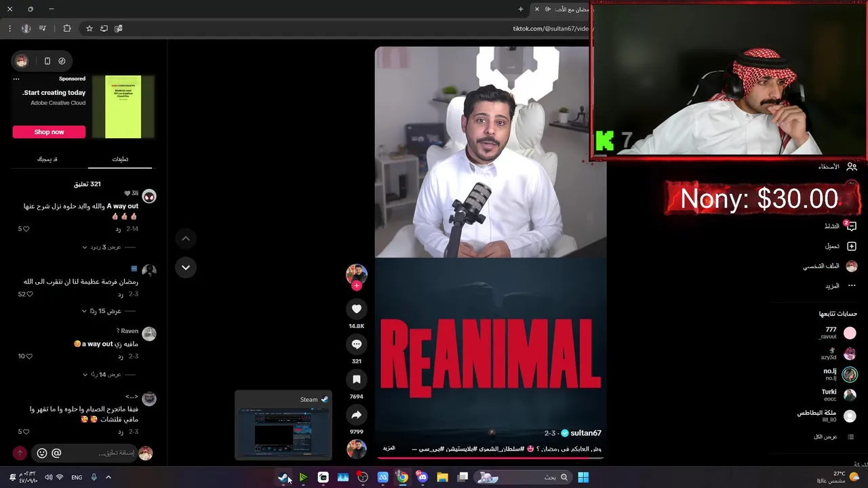Viewport: 868px width, 488px height.
Task: Expand the 15 replies thread
Action: (102, 311)
